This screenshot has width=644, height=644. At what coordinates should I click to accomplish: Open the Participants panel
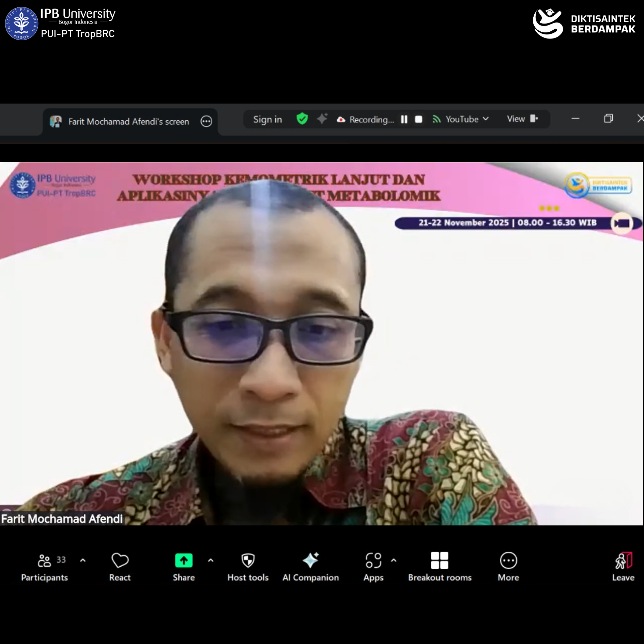tap(45, 566)
